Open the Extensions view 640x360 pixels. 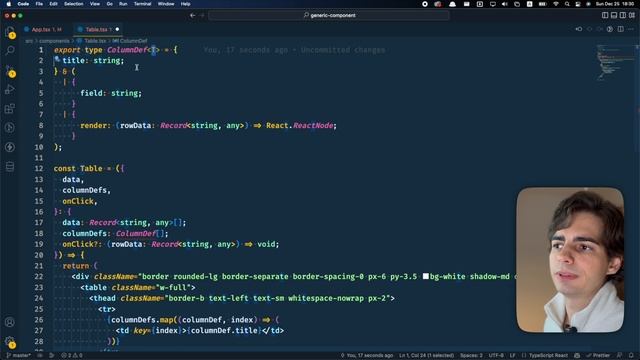click(x=10, y=109)
